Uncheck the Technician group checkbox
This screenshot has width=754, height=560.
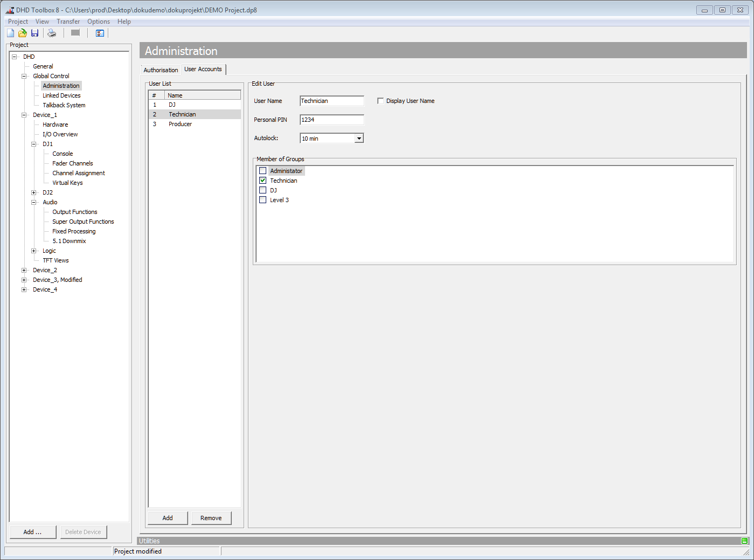[262, 180]
